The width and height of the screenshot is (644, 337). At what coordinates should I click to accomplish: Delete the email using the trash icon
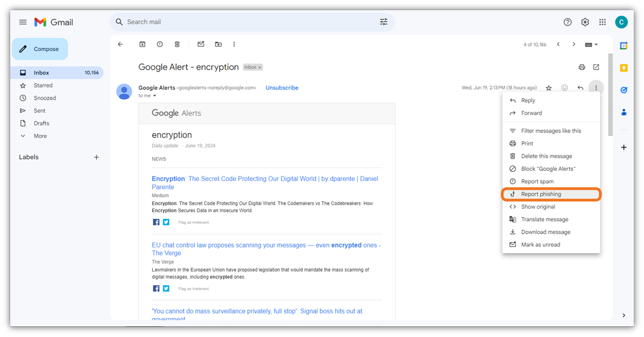(177, 44)
